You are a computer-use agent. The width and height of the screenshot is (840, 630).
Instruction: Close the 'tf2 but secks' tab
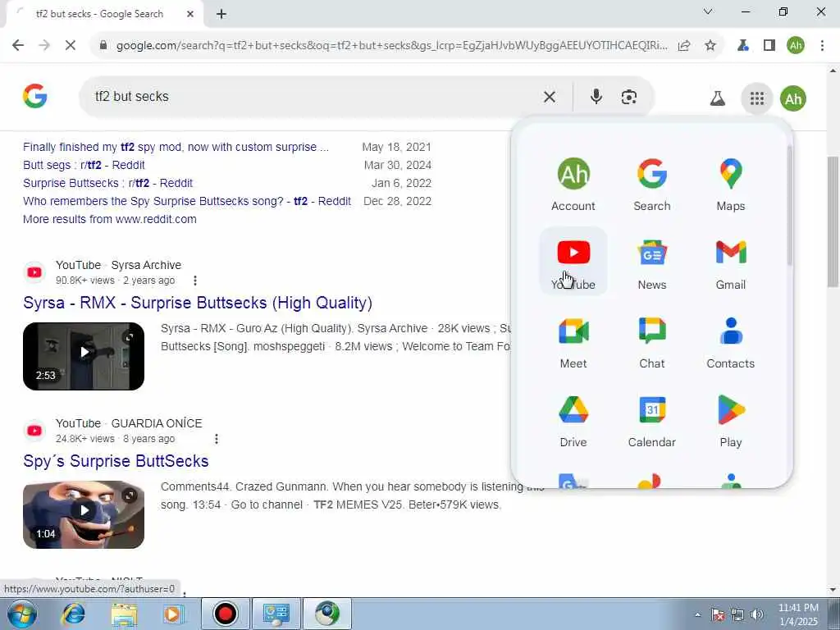(190, 14)
